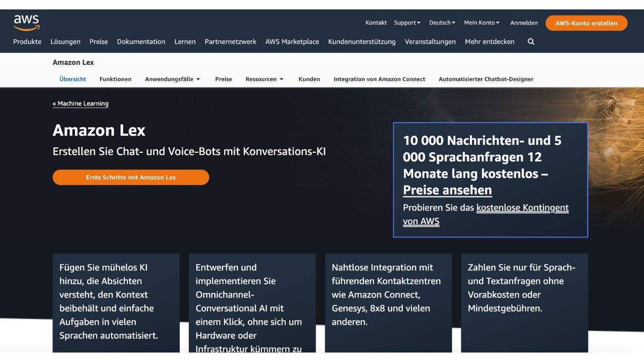
Task: Open the Kunden tab
Action: (x=309, y=79)
